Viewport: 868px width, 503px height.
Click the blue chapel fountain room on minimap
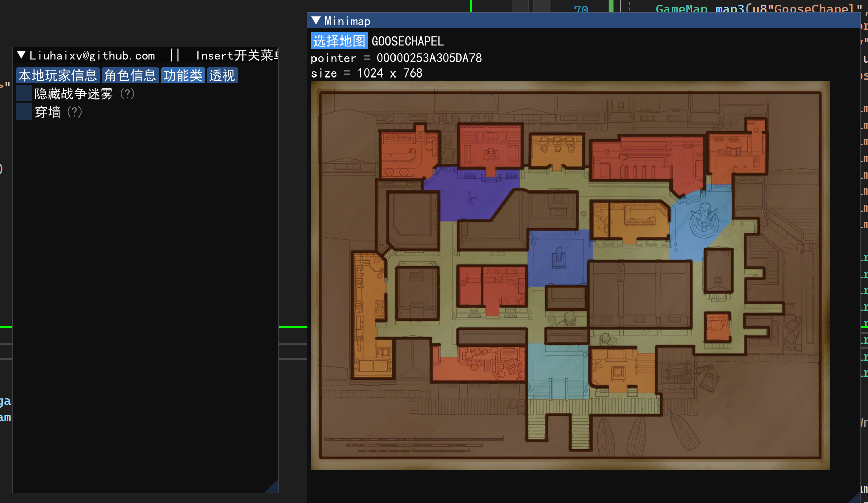coord(705,219)
